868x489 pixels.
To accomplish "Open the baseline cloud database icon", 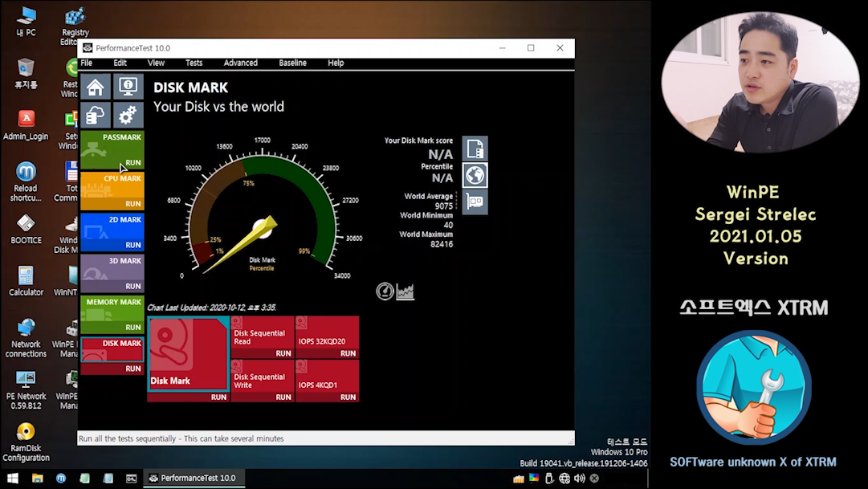I will pyautogui.click(x=96, y=115).
